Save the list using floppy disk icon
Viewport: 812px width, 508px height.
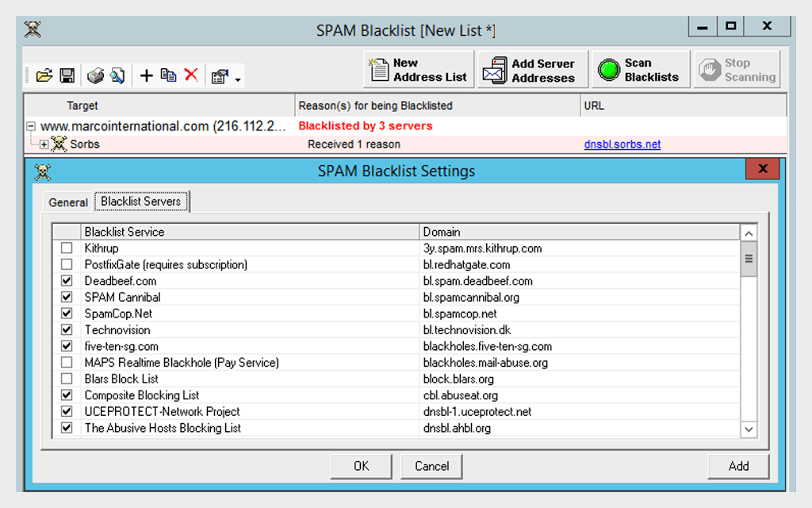click(x=67, y=75)
